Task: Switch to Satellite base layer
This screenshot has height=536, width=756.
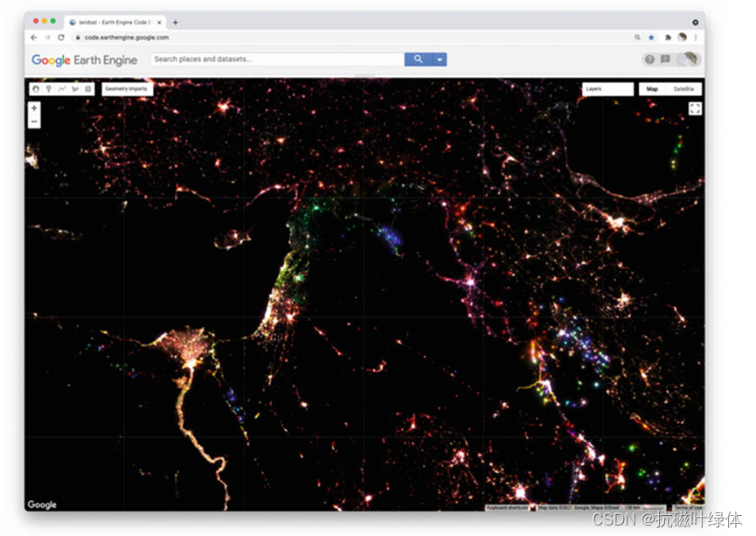Action: 683,89
